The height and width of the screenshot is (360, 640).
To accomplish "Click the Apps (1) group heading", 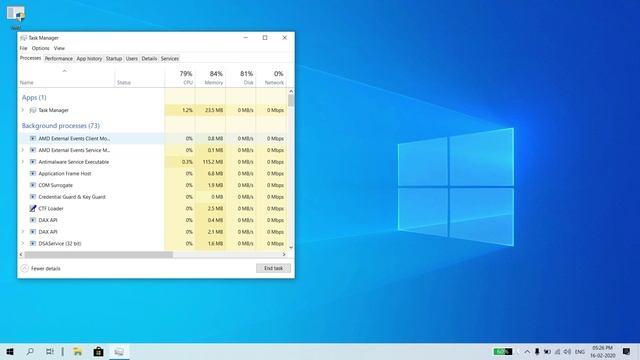I will tap(34, 98).
